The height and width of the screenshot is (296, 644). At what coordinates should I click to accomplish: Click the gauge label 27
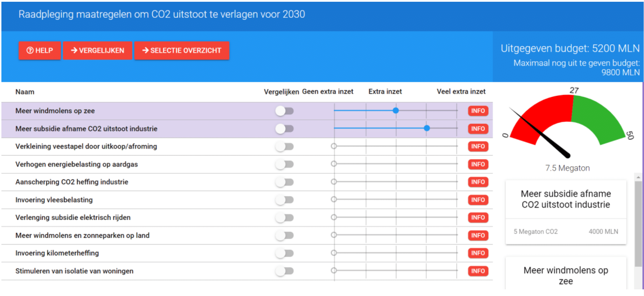pyautogui.click(x=574, y=90)
